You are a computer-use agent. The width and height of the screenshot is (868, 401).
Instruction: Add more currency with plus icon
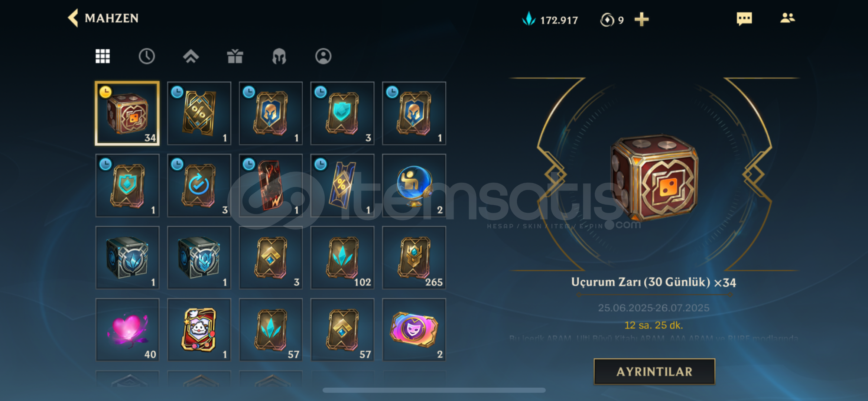(641, 19)
